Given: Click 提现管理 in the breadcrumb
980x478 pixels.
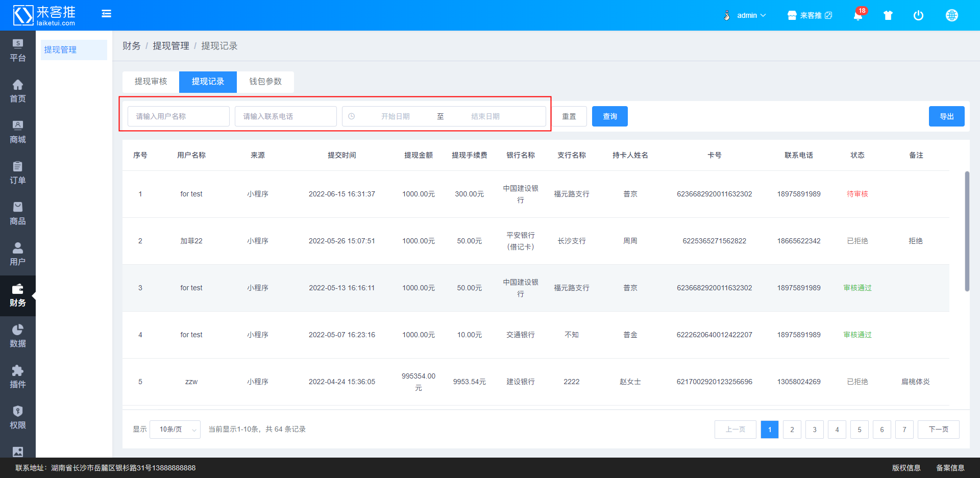Looking at the screenshot, I should [x=171, y=46].
